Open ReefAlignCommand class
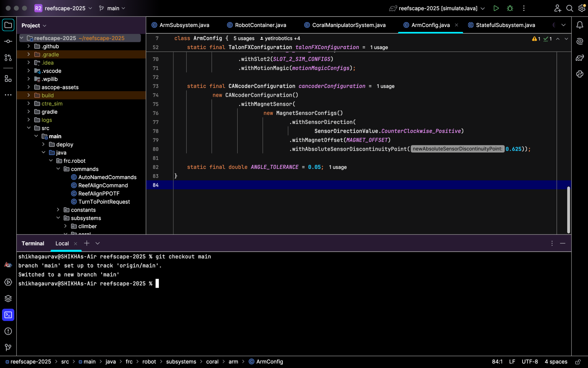Screen dimensions: 588x368 [99, 185]
